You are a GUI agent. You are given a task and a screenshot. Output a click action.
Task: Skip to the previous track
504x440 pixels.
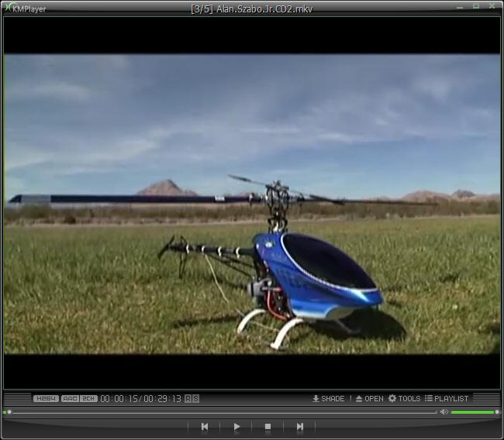(205, 426)
